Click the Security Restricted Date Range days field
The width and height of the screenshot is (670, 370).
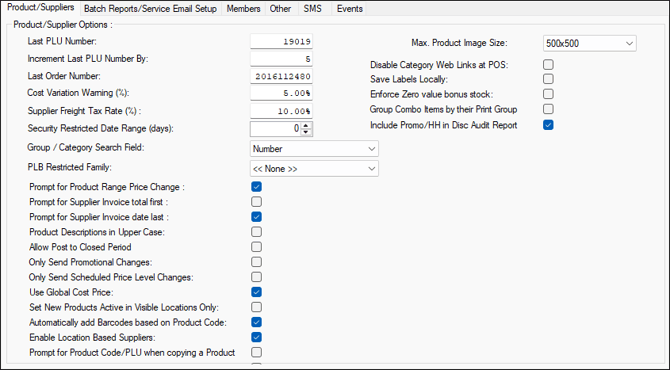pyautogui.click(x=276, y=129)
